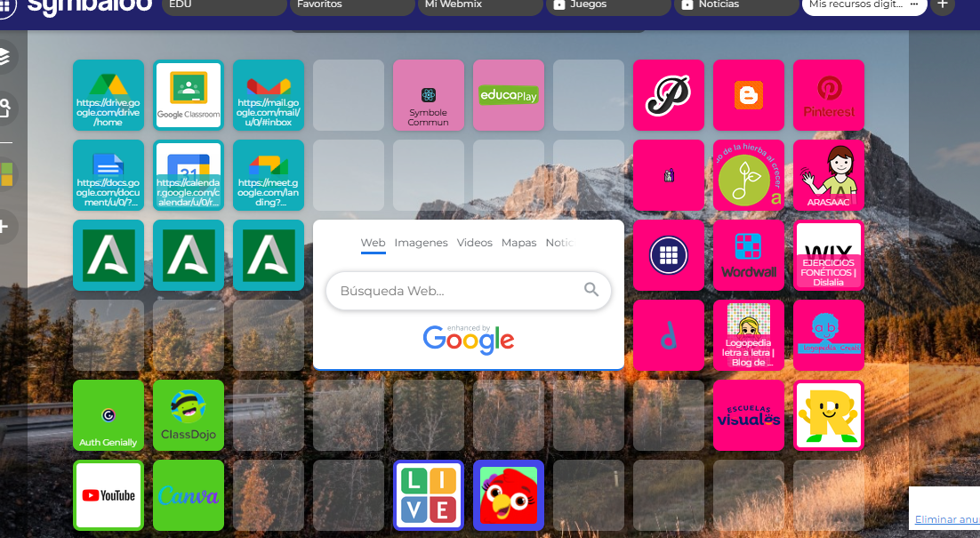The width and height of the screenshot is (980, 538).
Task: Open the Wordwall tile
Action: click(x=748, y=255)
